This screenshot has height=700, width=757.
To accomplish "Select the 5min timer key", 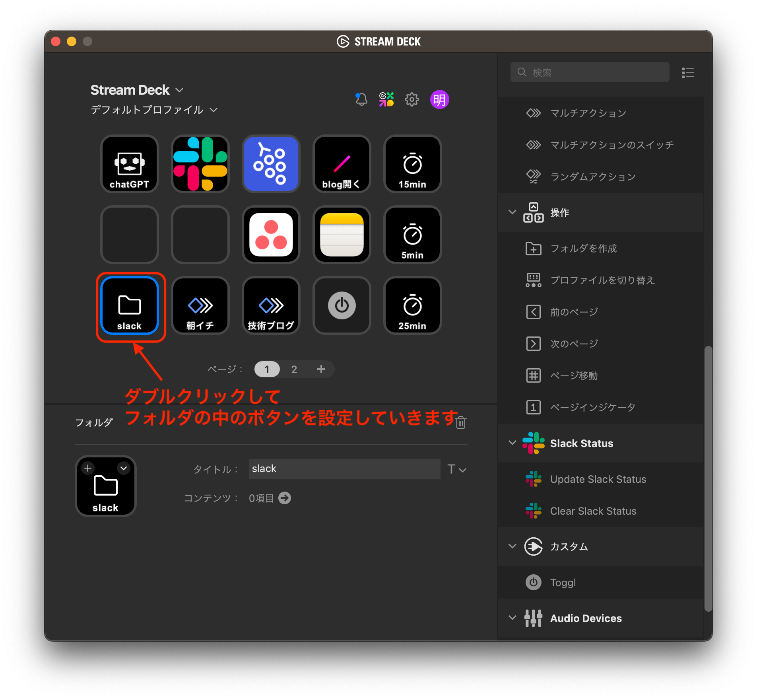I will [413, 235].
